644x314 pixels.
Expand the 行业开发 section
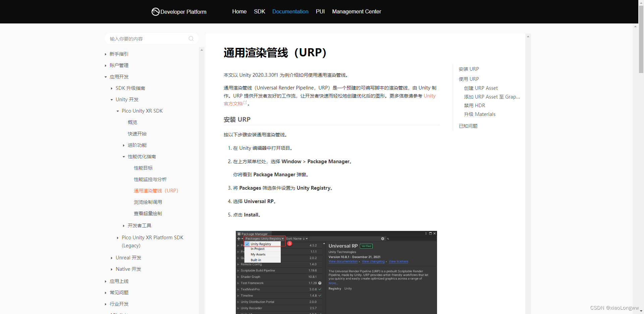tap(106, 304)
